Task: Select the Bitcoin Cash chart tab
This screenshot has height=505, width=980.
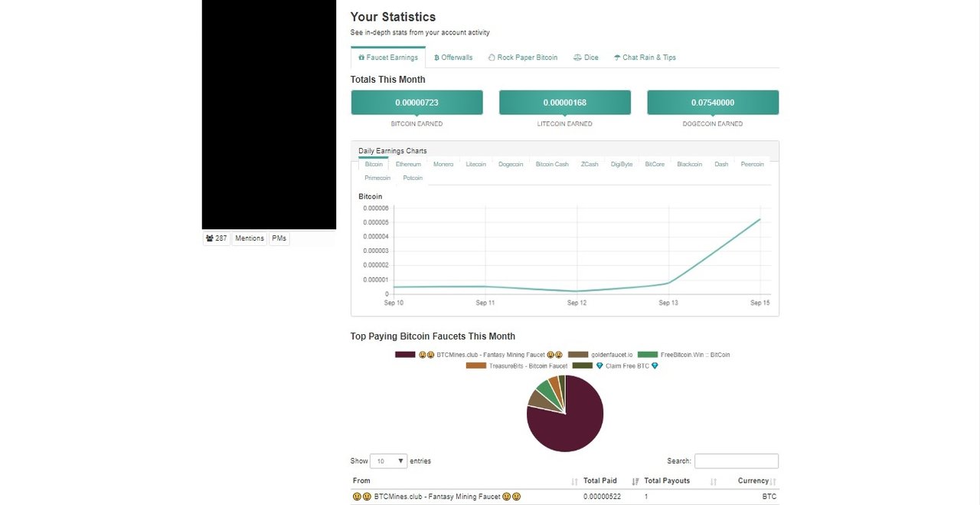Action: click(552, 164)
